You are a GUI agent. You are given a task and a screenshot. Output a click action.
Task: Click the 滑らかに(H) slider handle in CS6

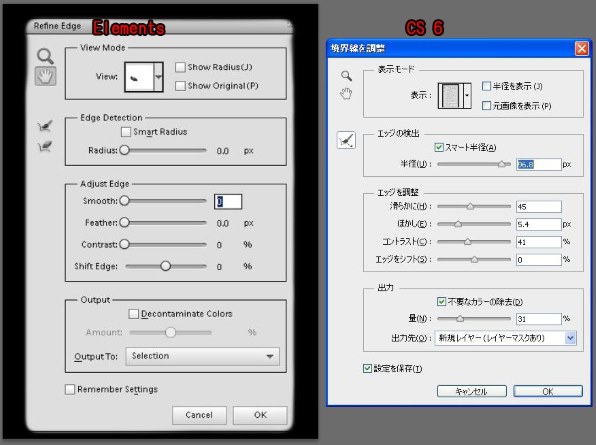click(470, 206)
